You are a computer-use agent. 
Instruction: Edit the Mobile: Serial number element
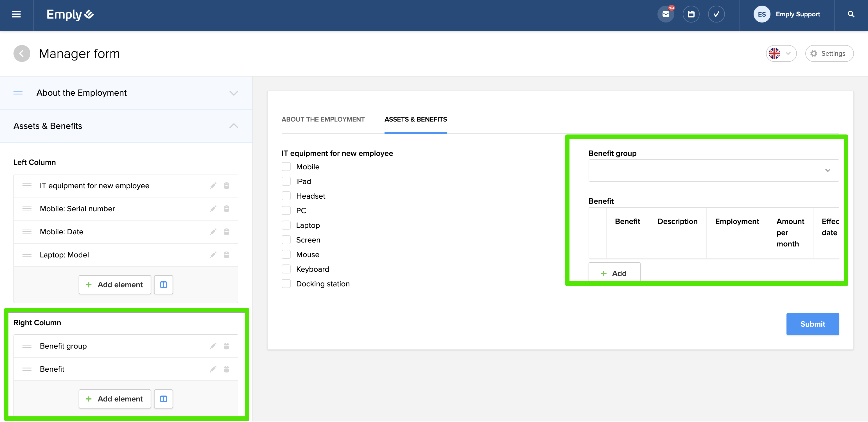point(213,209)
